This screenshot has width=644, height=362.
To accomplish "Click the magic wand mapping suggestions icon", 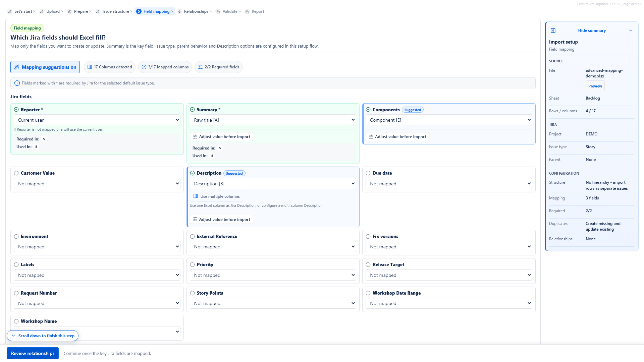I will (x=17, y=67).
